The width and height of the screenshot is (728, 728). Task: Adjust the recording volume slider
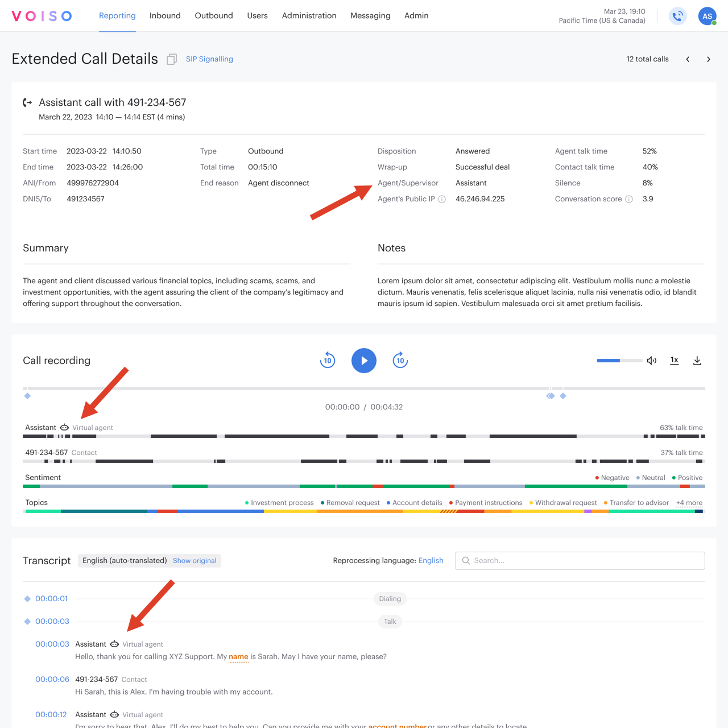point(619,360)
